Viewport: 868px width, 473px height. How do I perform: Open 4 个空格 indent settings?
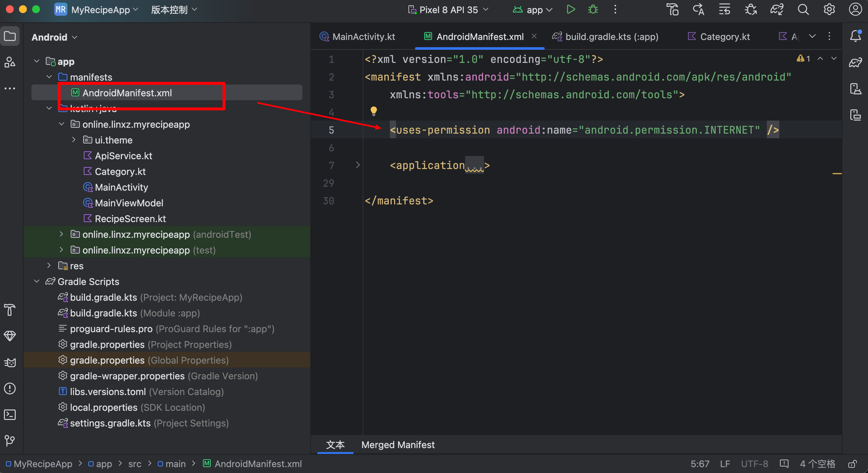point(818,464)
